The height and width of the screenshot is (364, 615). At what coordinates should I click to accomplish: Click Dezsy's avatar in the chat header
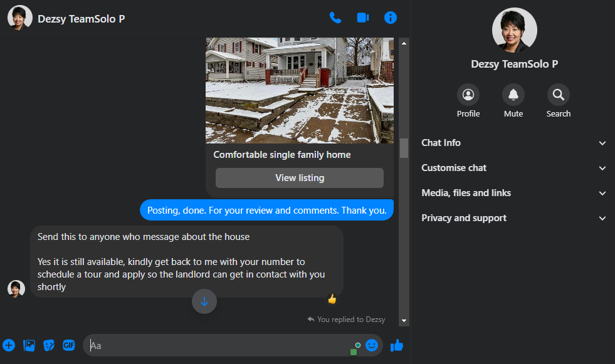pos(19,18)
